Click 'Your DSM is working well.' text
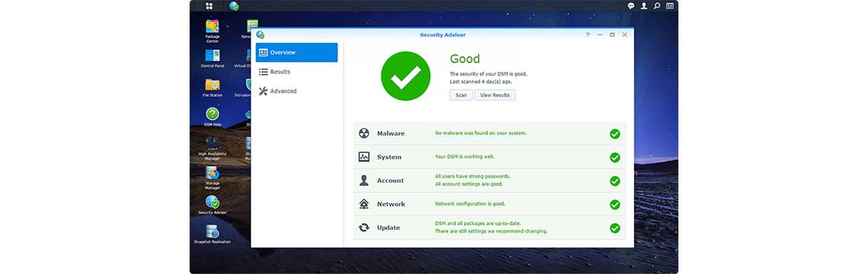This screenshot has height=274, width=868. point(464,157)
